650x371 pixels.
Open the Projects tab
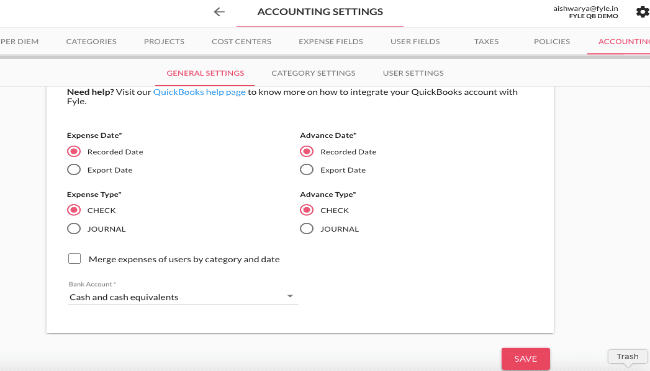[x=164, y=41]
